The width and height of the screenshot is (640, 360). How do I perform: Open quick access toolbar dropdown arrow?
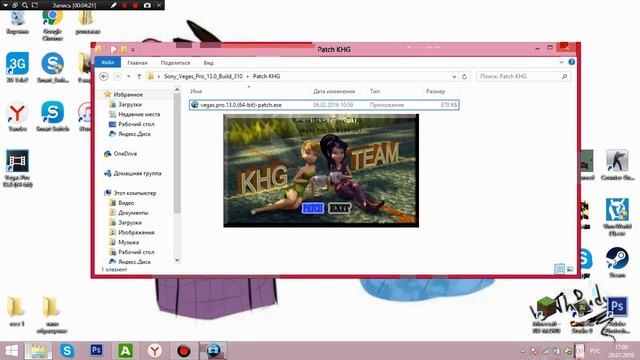point(133,50)
